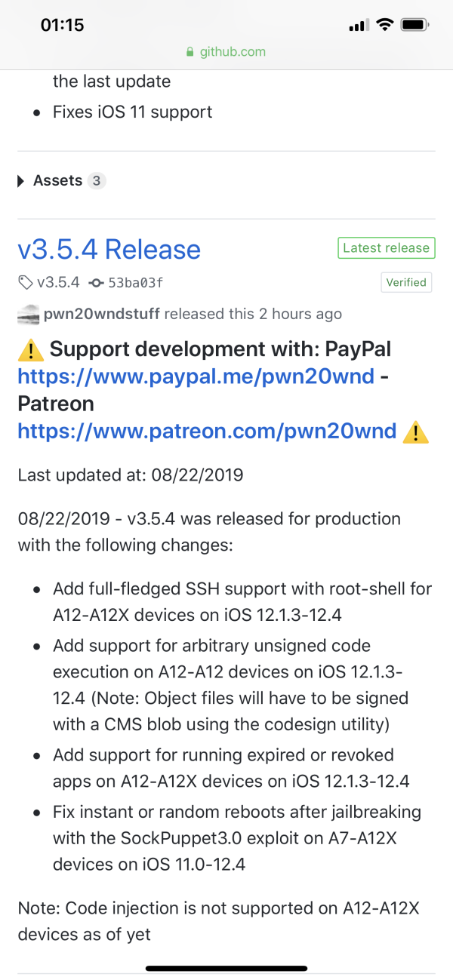
Task: Open pwn20wndstuff avatar thumbnail
Action: [27, 314]
